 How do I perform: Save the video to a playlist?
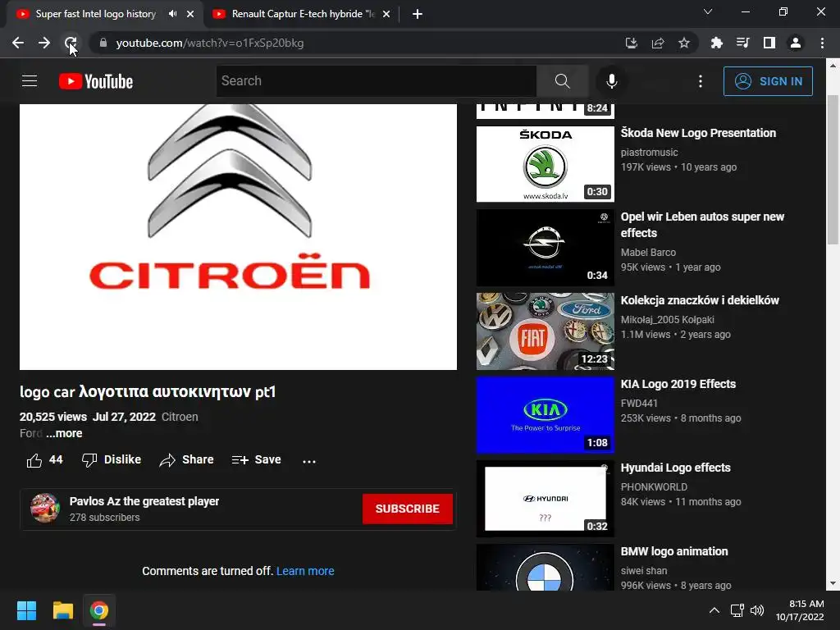pyautogui.click(x=256, y=459)
